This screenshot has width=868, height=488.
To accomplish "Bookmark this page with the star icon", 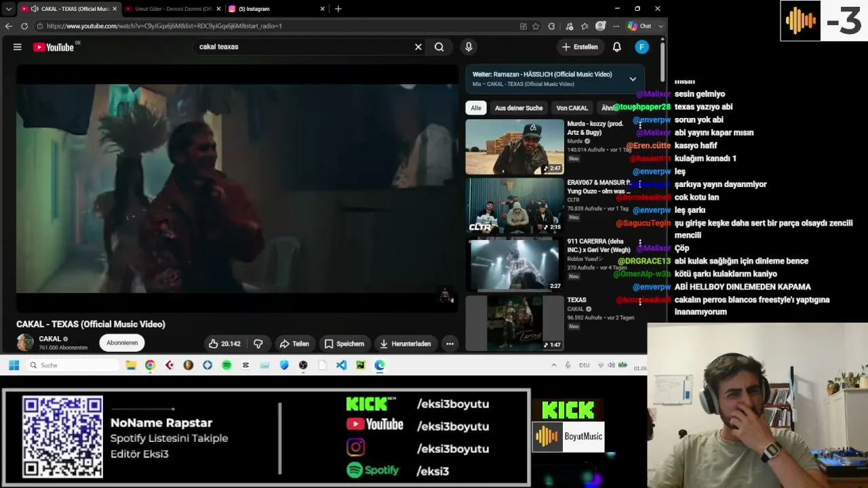I will click(x=536, y=26).
